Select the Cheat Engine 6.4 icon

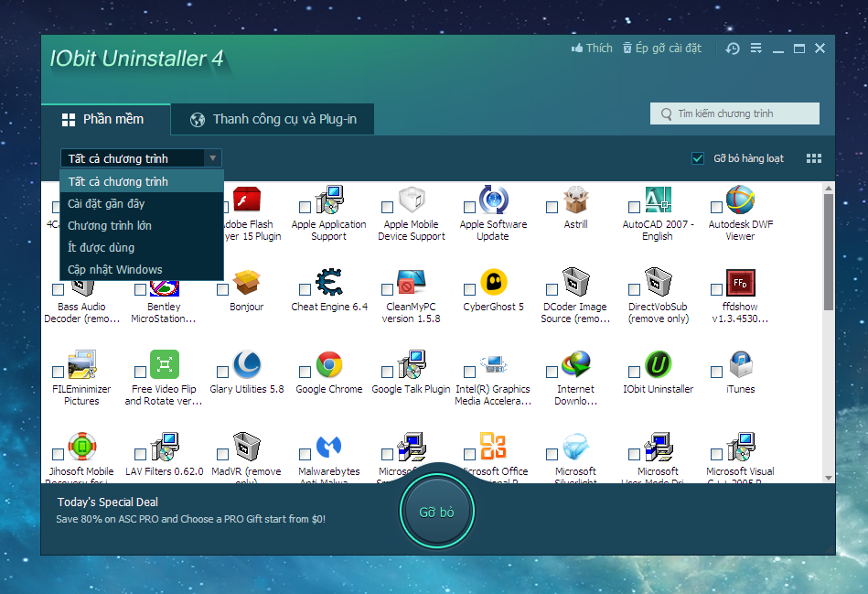[x=329, y=282]
